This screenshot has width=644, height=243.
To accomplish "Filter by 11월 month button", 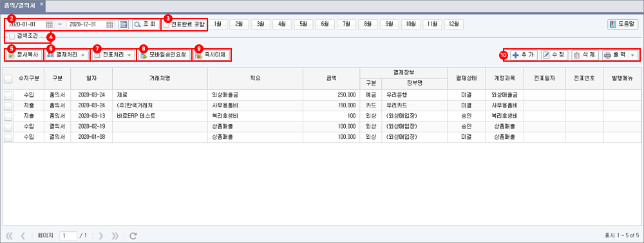I will [x=432, y=24].
